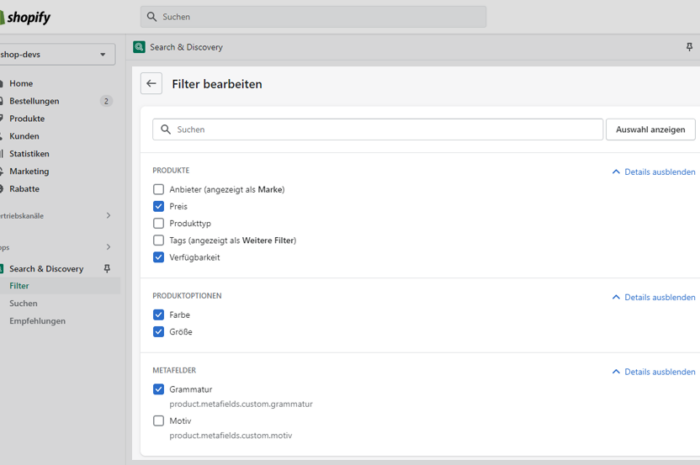Go to Marketing in the sidebar
Image resolution: width=700 pixels, height=465 pixels.
tap(29, 171)
